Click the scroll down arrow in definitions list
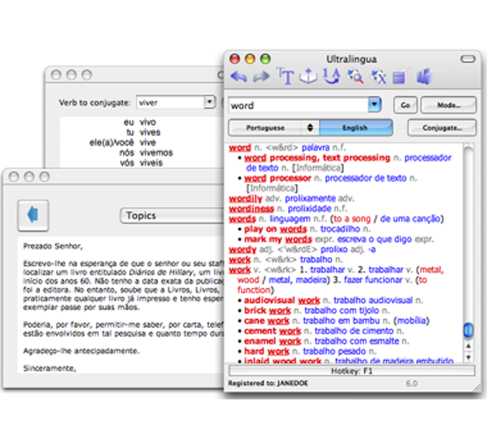The height and width of the screenshot is (448, 487). pyautogui.click(x=468, y=357)
